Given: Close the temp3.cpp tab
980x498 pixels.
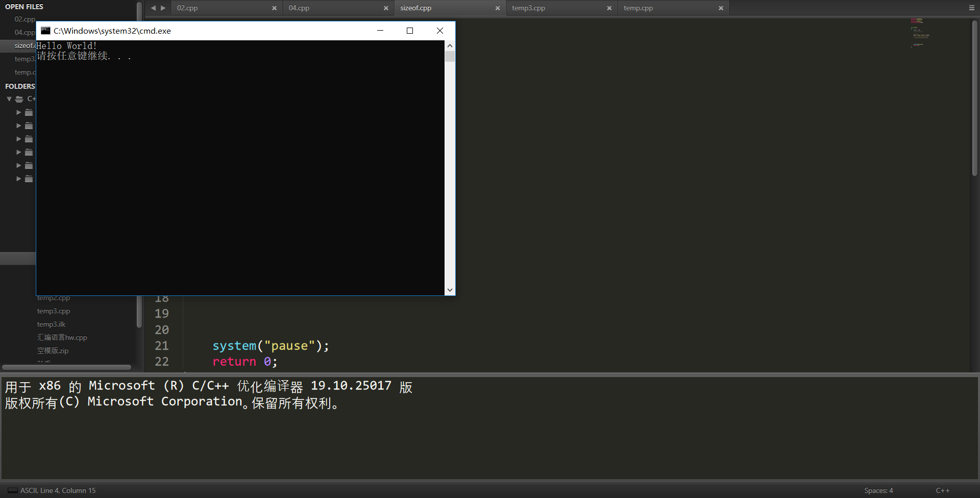Looking at the screenshot, I should (609, 8).
